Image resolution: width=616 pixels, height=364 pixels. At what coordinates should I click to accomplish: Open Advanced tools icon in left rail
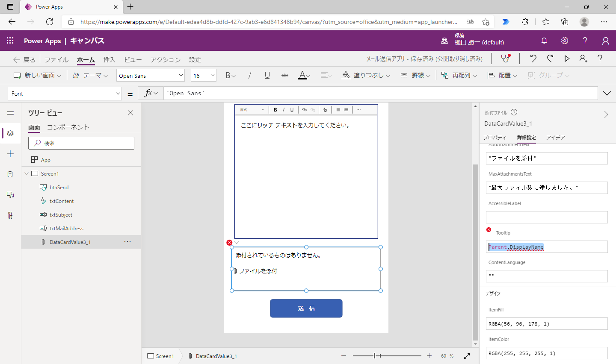point(10,215)
